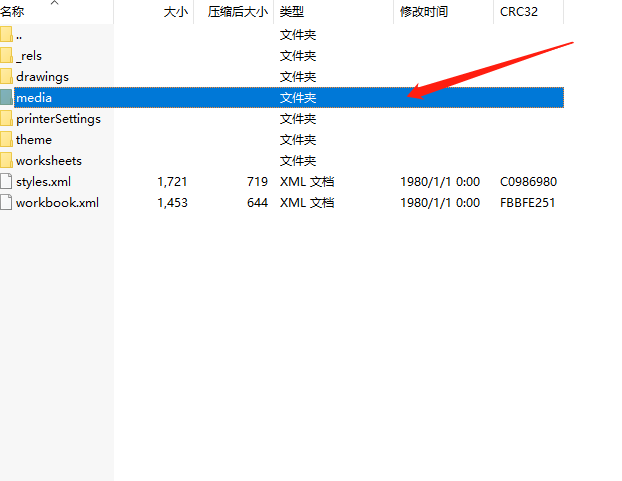This screenshot has height=481, width=622.
Task: Click the 文件夹 type in '..' row
Action: (298, 34)
